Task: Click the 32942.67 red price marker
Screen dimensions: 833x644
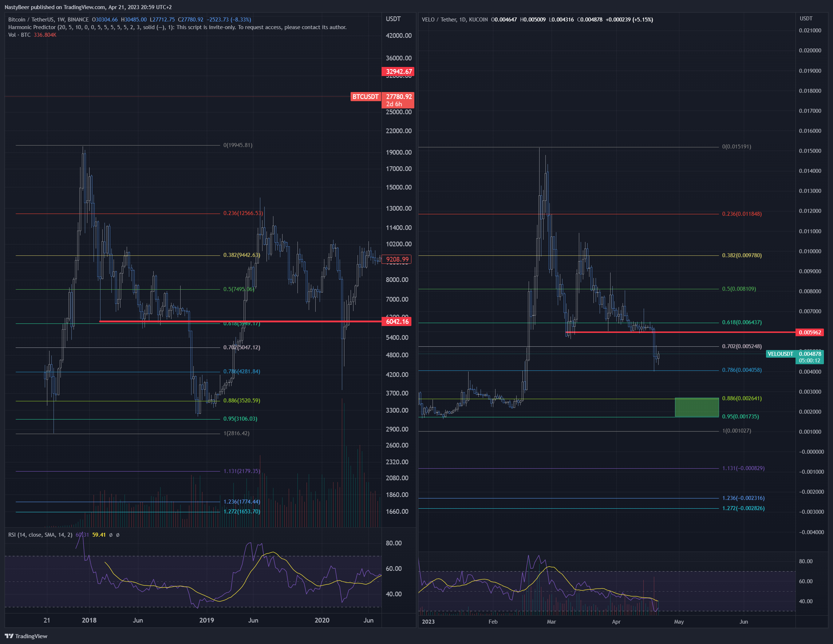Action: [398, 72]
